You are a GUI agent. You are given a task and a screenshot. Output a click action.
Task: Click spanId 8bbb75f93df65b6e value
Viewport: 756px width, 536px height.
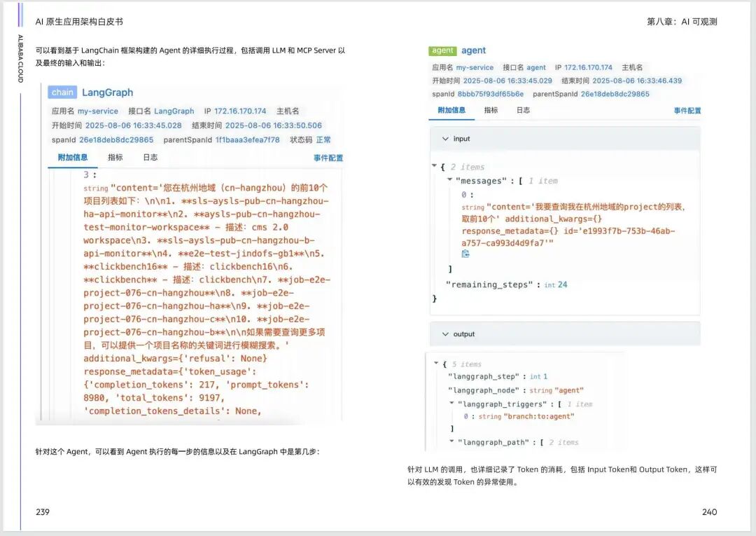coord(490,94)
